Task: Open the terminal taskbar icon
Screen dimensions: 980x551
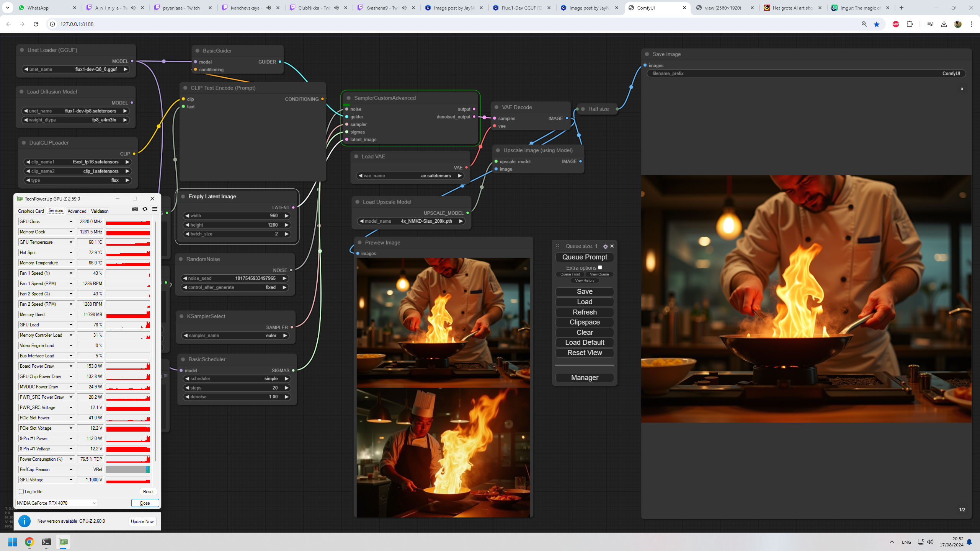Action: click(x=46, y=542)
